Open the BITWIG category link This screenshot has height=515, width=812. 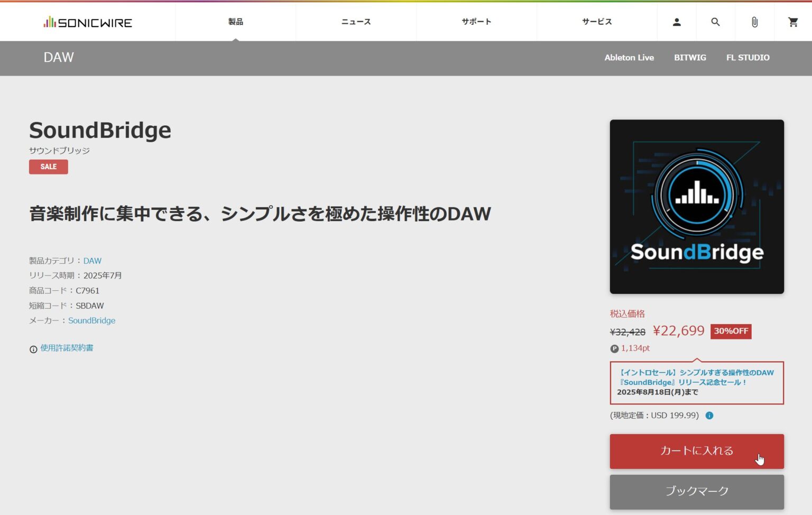coord(690,58)
